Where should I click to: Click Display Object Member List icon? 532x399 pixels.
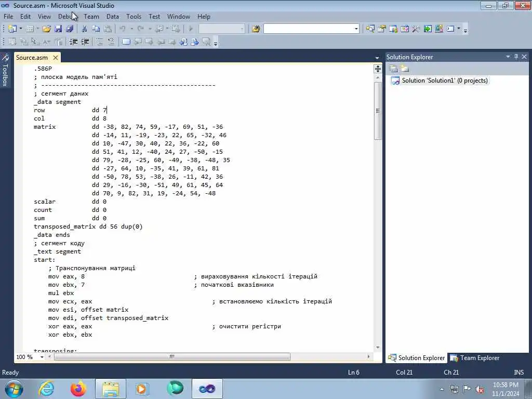tap(12, 42)
